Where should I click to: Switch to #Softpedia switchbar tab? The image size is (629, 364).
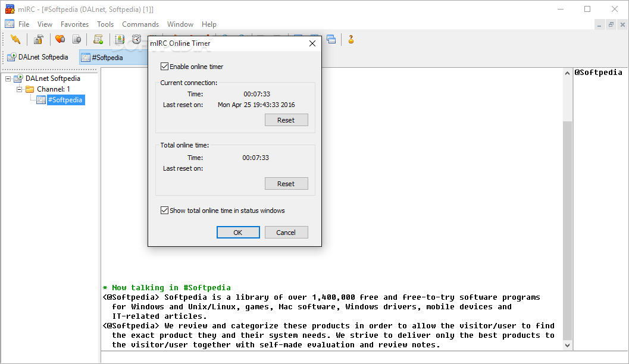(114, 58)
